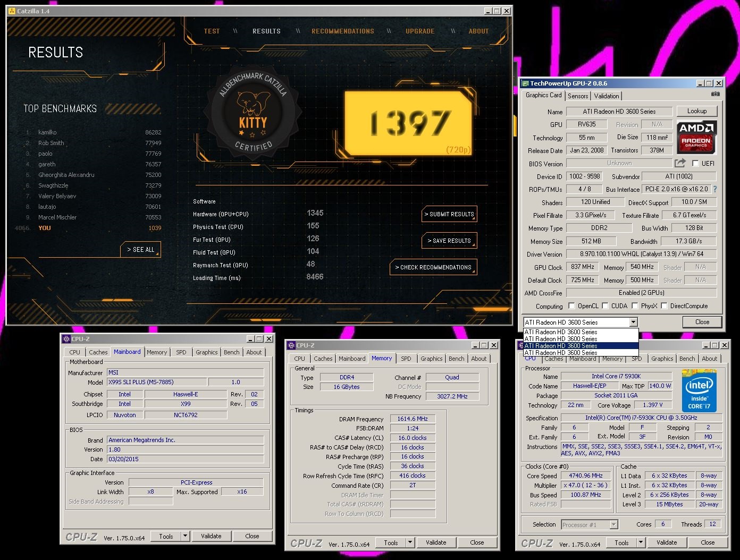
Task: Click the GPU Name field in GPU-Z
Action: (619, 112)
